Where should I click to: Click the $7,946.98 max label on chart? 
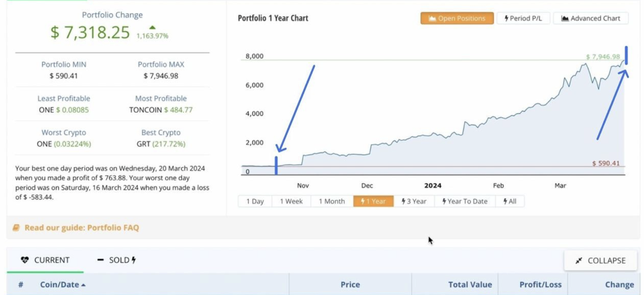(603, 56)
